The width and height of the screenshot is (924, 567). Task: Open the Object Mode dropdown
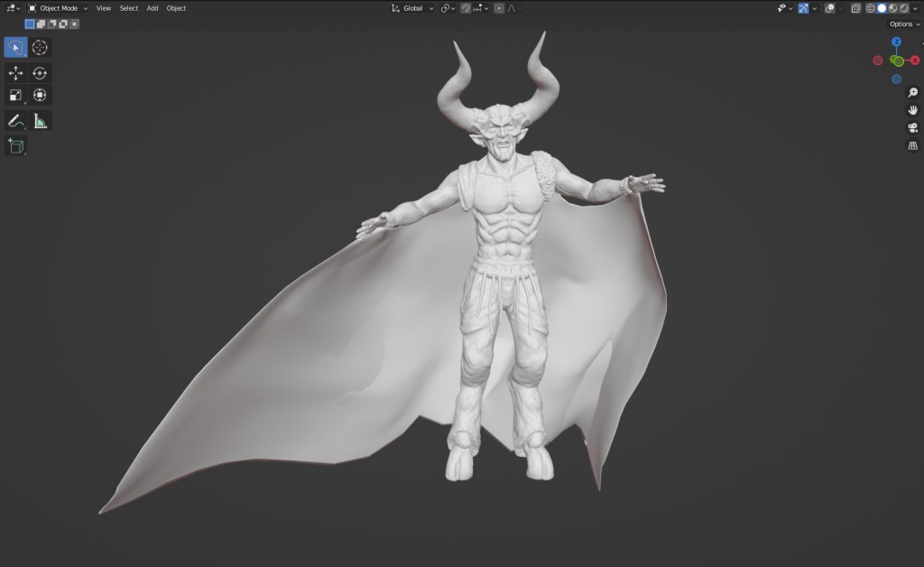58,8
